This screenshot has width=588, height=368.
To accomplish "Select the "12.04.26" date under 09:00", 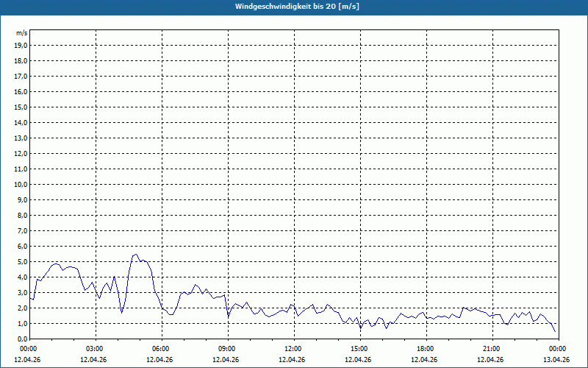I will (226, 360).
